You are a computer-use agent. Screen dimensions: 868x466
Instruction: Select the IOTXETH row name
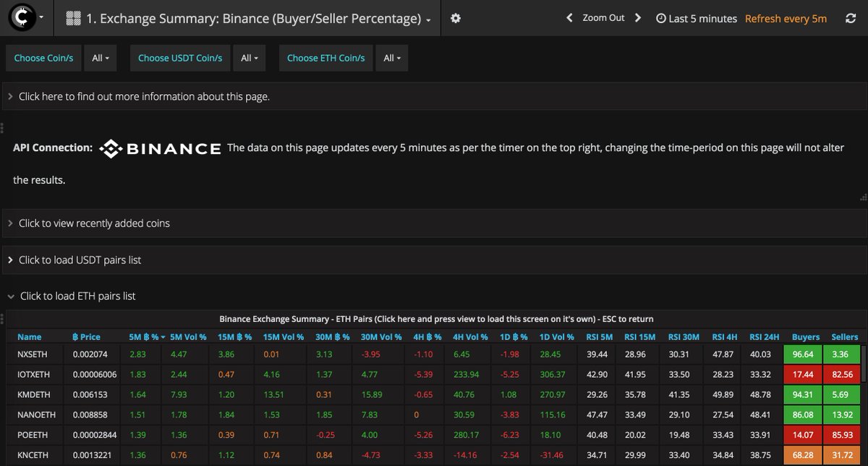point(35,374)
